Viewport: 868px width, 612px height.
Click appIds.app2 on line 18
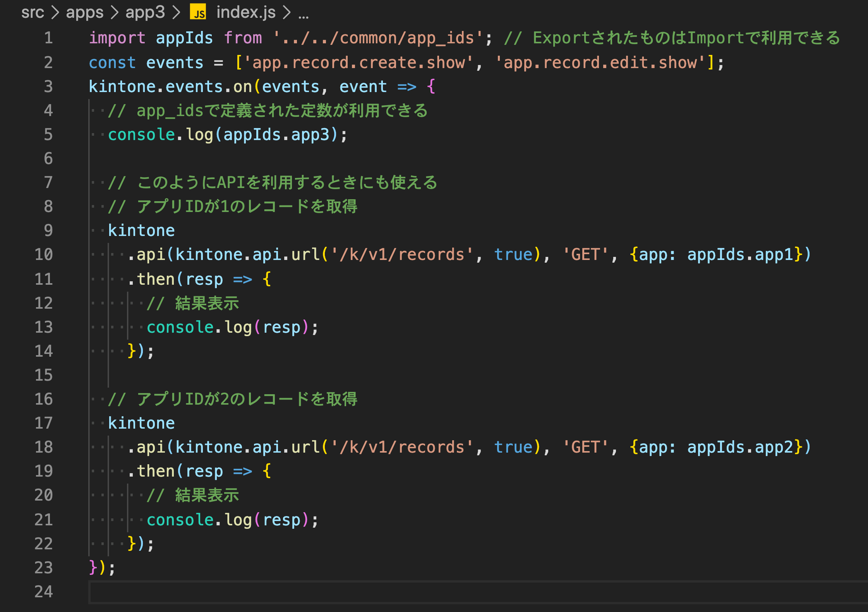point(740,447)
